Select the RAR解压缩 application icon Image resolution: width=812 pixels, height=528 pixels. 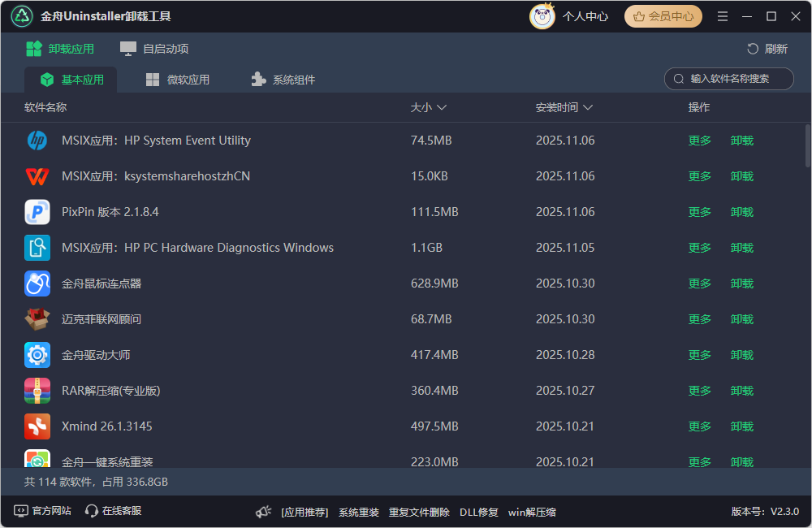[37, 390]
